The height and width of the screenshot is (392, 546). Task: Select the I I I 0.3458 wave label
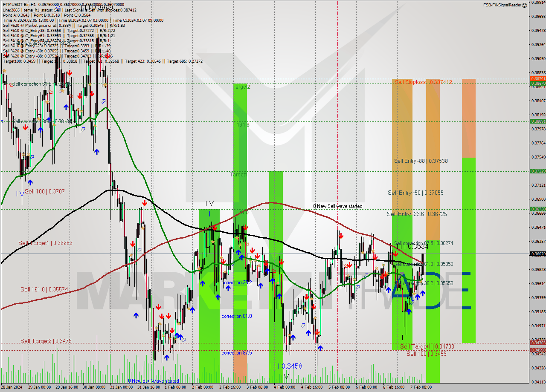286,366
